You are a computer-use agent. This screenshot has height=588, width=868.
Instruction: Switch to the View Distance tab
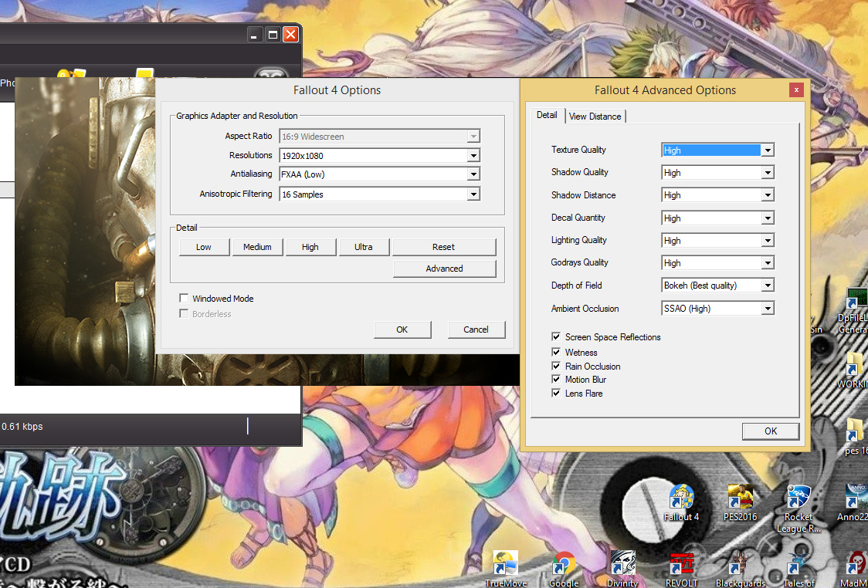pyautogui.click(x=595, y=117)
